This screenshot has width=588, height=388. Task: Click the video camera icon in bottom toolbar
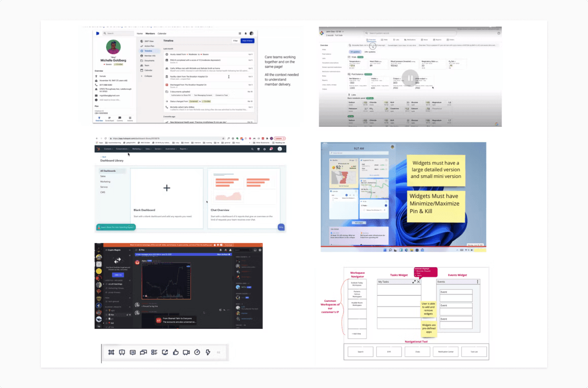[x=186, y=352]
